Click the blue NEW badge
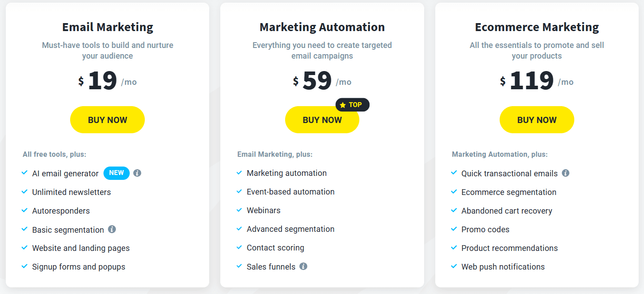 (x=116, y=173)
